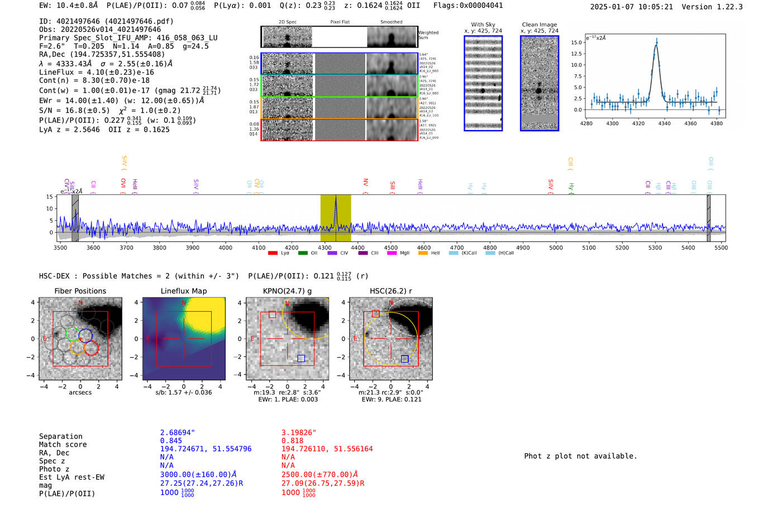Click the green fiber circle in Fiber Positions
The height and width of the screenshot is (532, 782).
[73, 334]
